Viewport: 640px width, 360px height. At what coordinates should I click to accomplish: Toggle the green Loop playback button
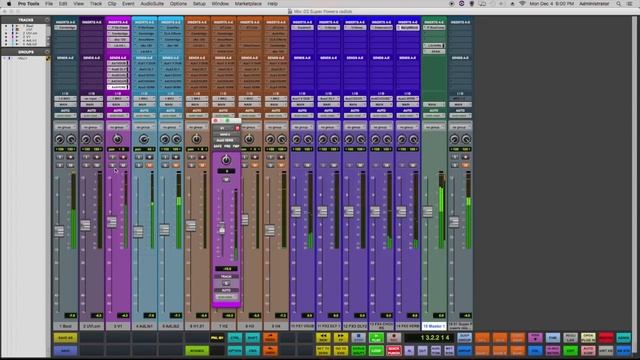(x=376, y=350)
